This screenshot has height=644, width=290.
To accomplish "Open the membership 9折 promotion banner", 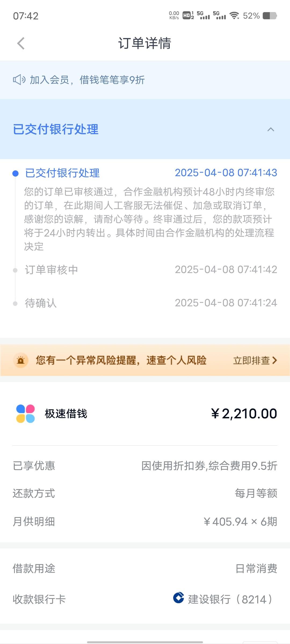I will (x=145, y=80).
